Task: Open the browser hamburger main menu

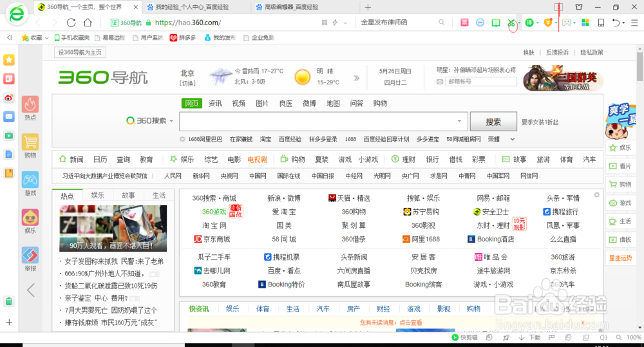Action: click(x=634, y=23)
